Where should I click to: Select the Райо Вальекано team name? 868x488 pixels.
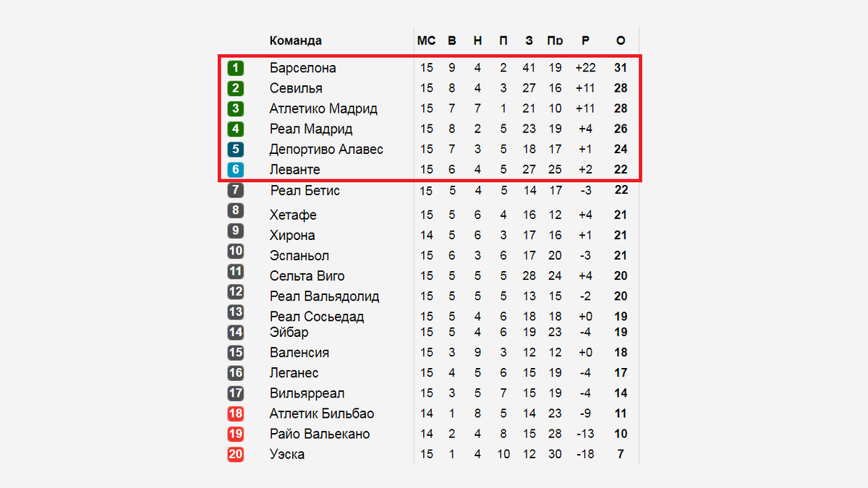[320, 434]
